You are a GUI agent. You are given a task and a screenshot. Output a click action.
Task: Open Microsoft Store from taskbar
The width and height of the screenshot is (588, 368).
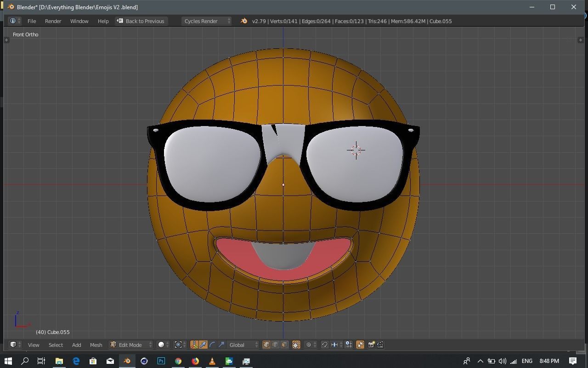(x=93, y=361)
